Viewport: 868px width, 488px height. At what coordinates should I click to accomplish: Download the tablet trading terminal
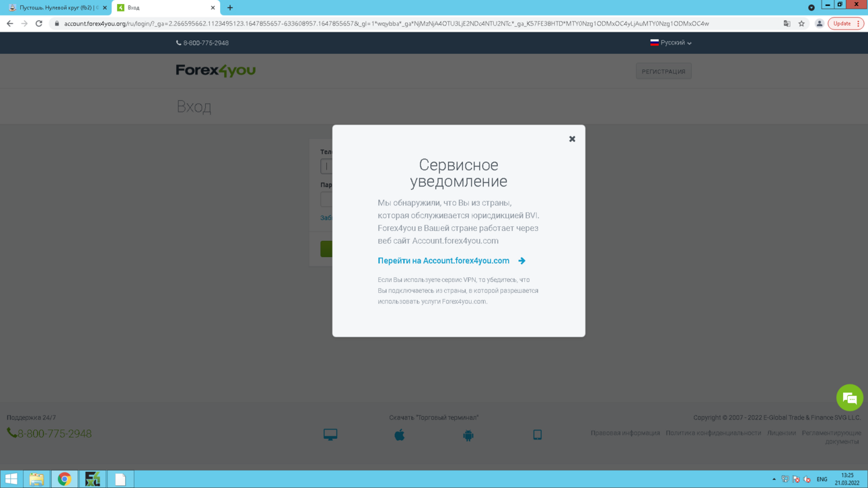(x=537, y=435)
